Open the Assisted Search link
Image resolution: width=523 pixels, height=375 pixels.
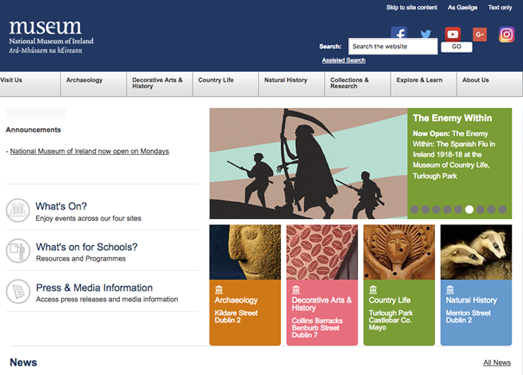pos(344,60)
